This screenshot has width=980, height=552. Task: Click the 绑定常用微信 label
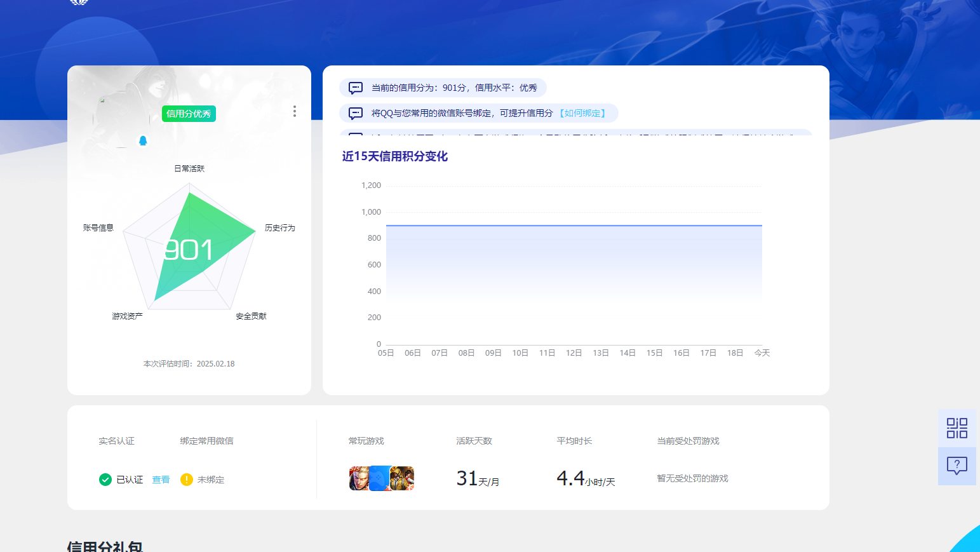click(x=206, y=441)
